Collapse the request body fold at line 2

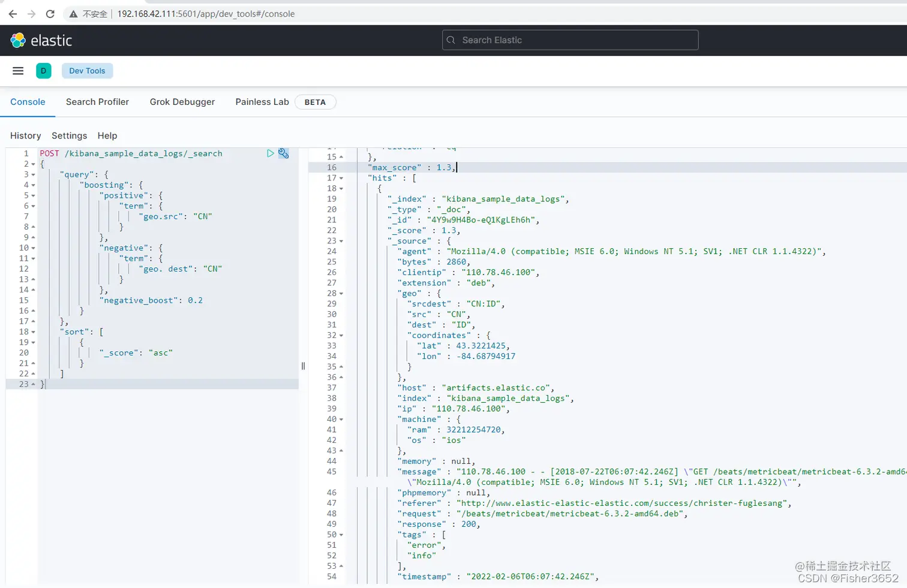[33, 164]
